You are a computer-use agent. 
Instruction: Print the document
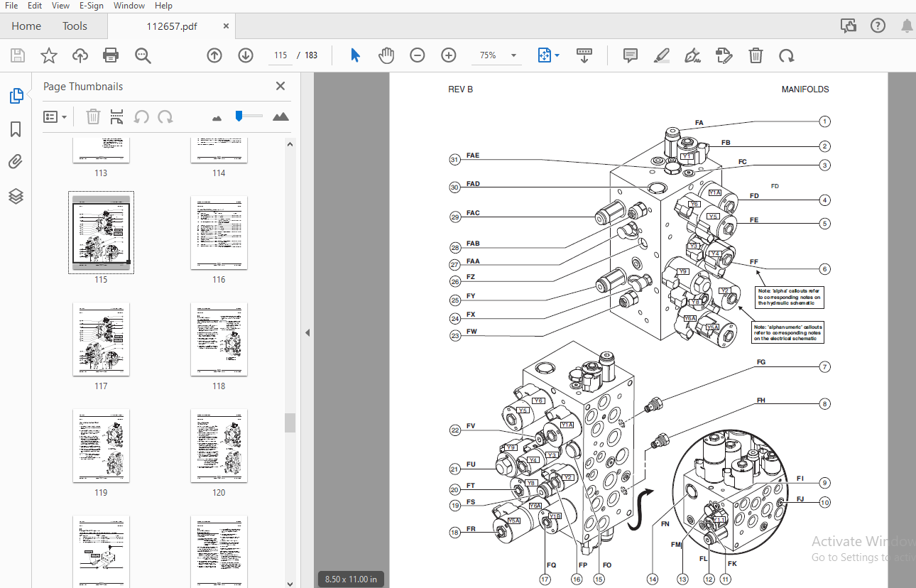(x=111, y=55)
